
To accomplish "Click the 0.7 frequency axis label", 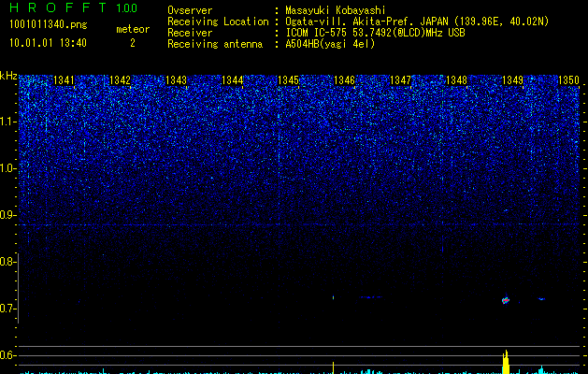I will [7, 309].
